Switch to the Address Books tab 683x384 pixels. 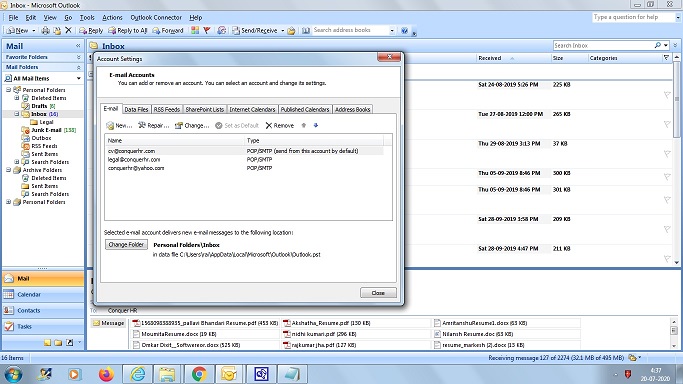[x=352, y=109]
